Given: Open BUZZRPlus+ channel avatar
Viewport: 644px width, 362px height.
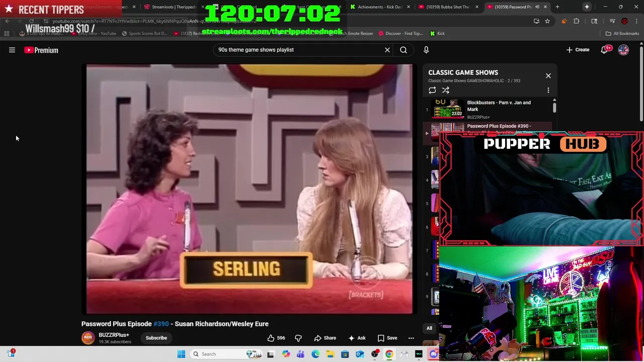Looking at the screenshot, I should [88, 338].
